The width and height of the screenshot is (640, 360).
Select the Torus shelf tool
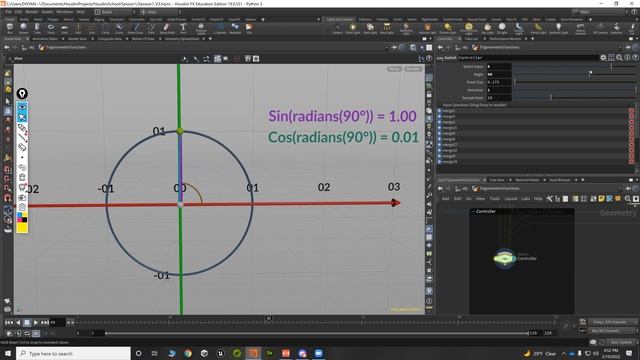(x=51, y=28)
